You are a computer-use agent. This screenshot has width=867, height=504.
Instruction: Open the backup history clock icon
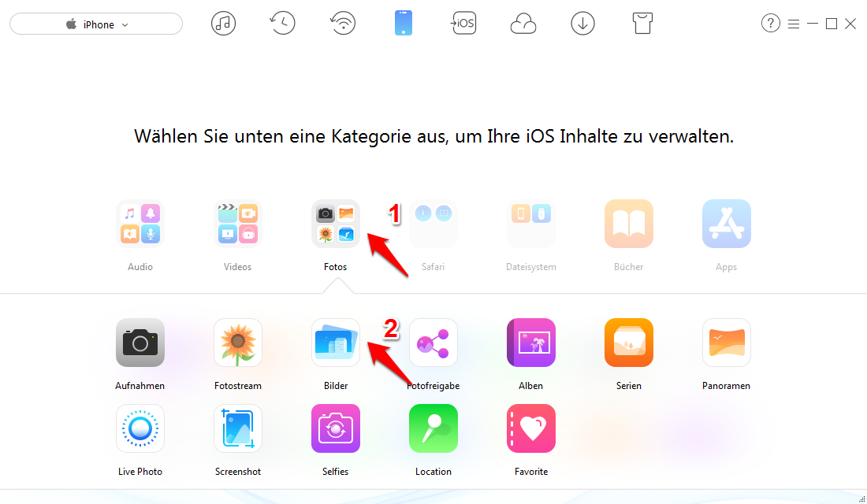pyautogui.click(x=282, y=23)
